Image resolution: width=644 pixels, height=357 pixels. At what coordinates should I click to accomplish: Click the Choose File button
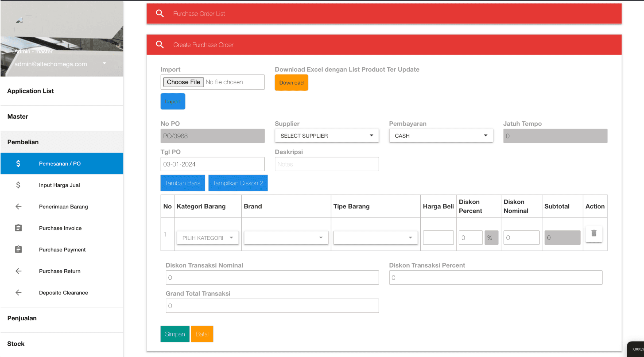183,82
